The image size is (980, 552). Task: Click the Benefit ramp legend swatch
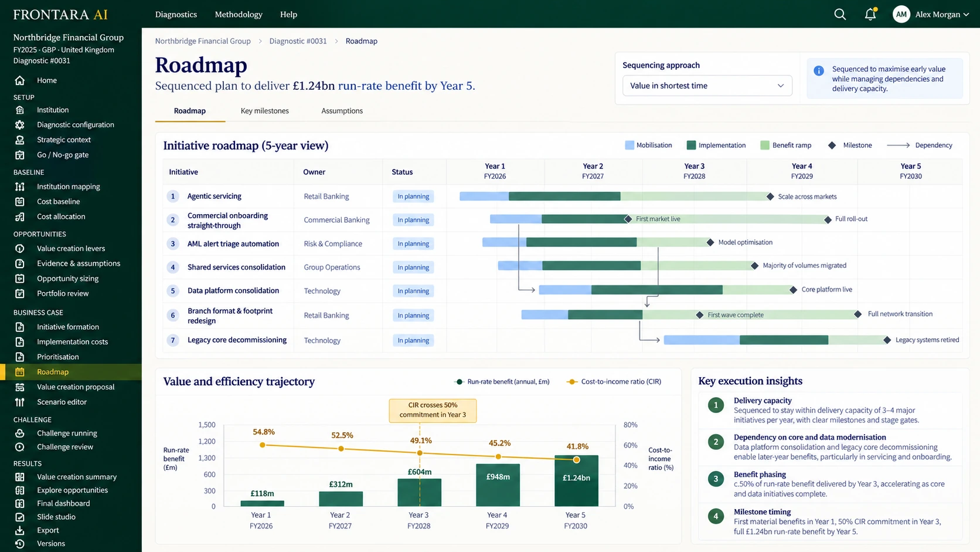click(x=765, y=145)
